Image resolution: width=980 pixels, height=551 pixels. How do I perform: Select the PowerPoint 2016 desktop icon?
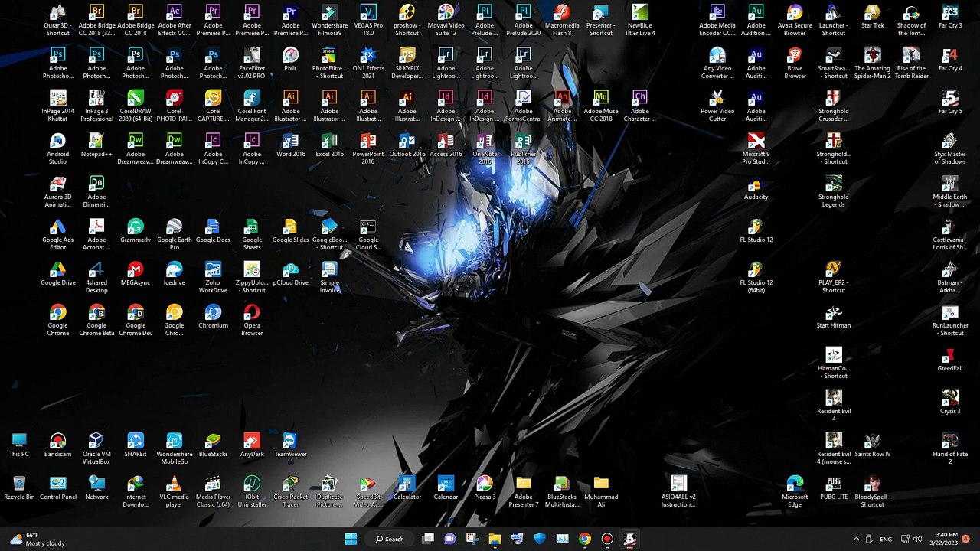[368, 148]
